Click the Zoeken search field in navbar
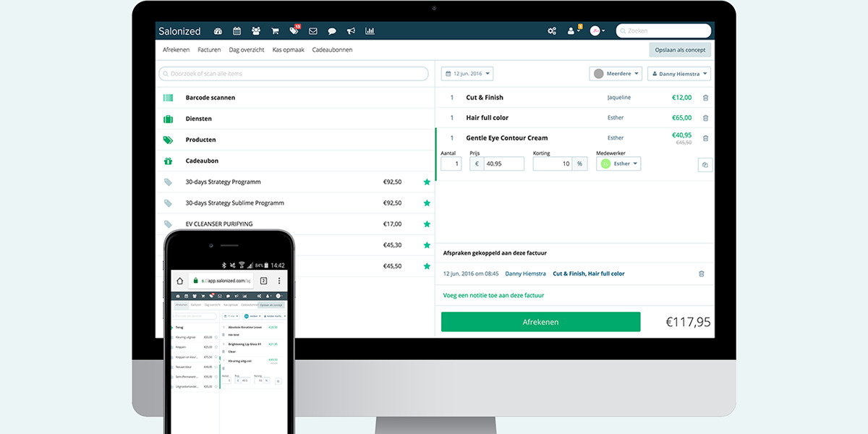Screen dimensions: 868x434 pos(663,31)
